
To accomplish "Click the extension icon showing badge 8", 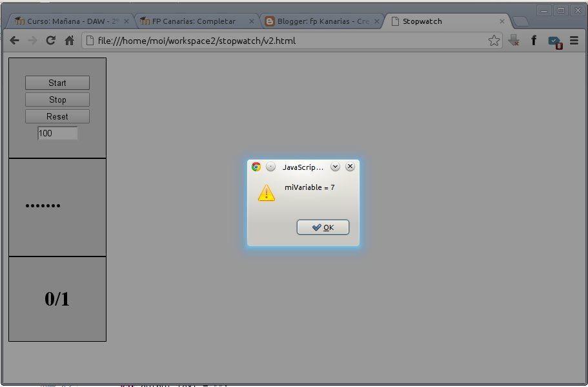I will coord(554,40).
